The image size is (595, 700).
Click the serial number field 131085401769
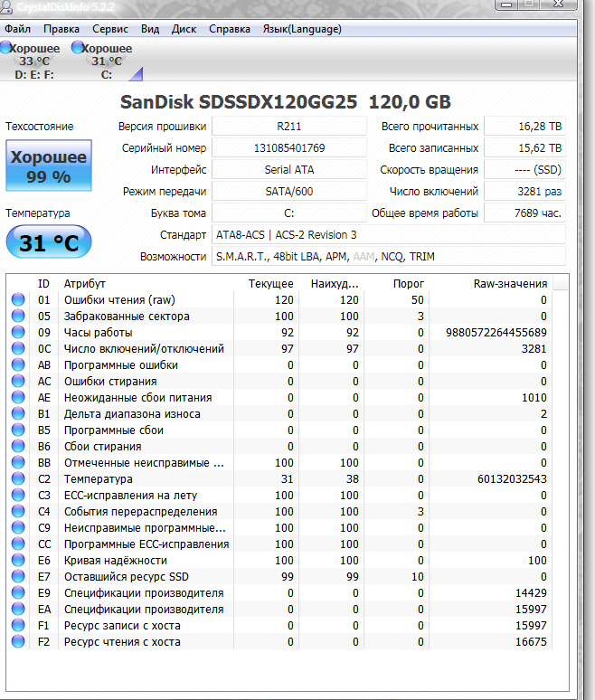(289, 147)
